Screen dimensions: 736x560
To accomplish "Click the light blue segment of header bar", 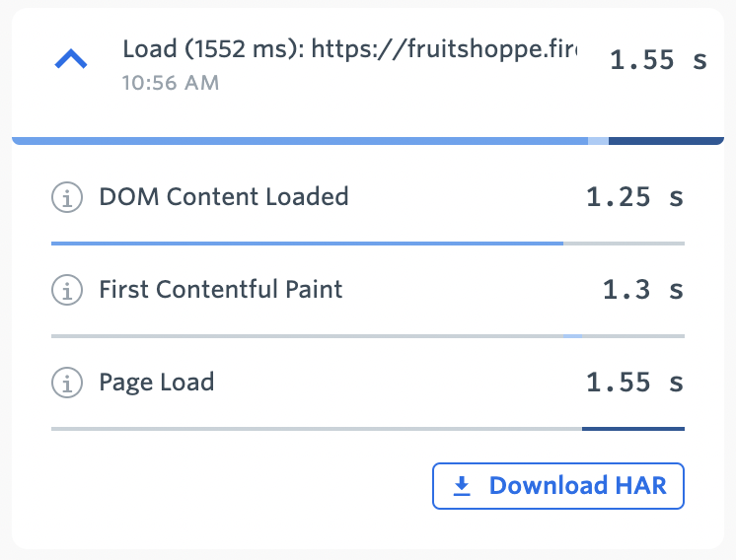I will click(599, 141).
